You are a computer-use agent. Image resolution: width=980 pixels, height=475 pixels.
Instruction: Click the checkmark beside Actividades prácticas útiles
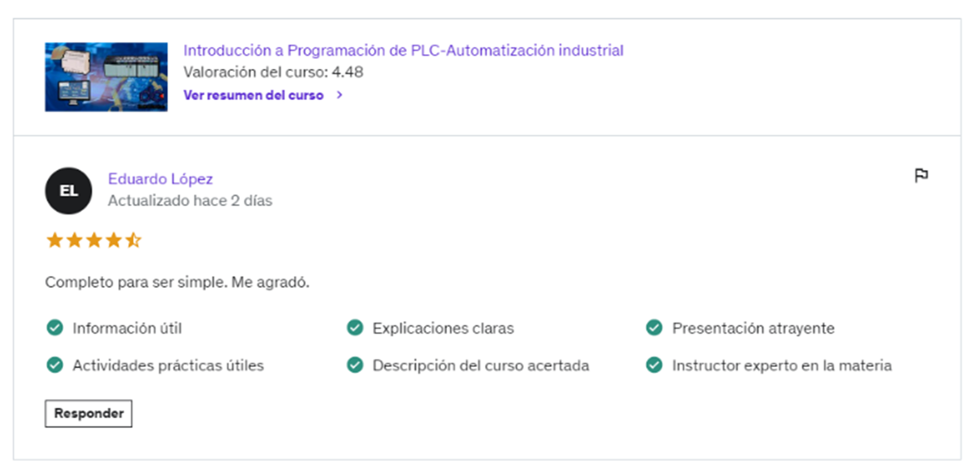(x=54, y=365)
